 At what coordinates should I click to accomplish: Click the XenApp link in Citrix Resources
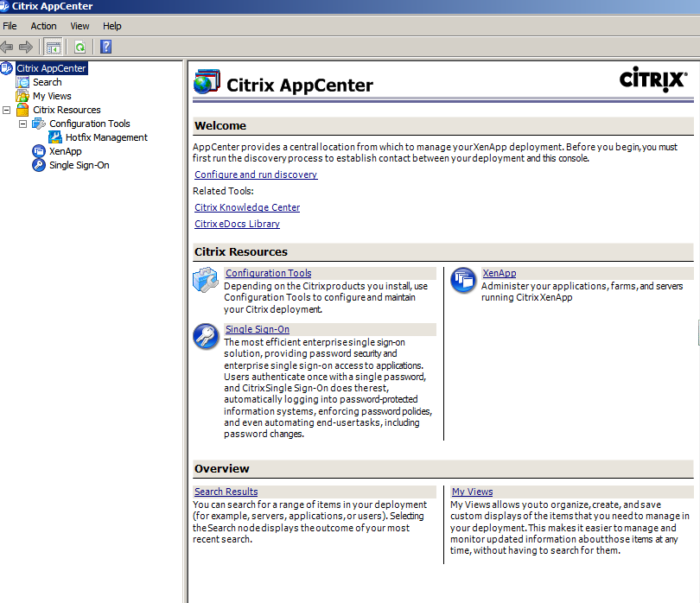click(500, 273)
